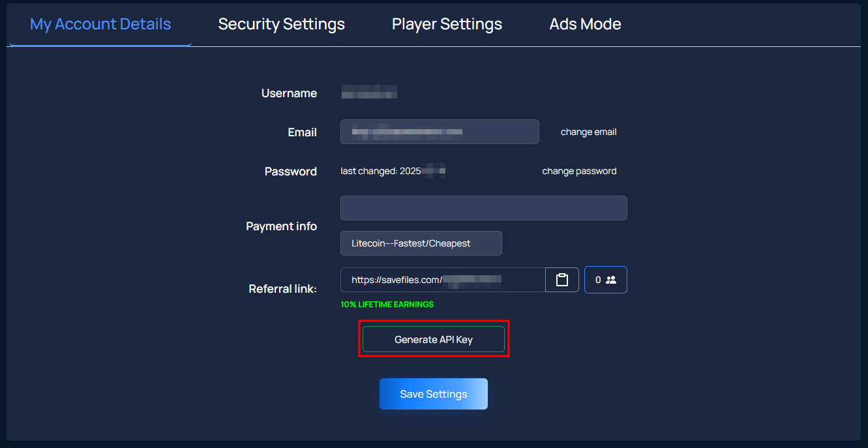Expand the Litecoin payment method dropdown
868x448 pixels.
point(421,243)
